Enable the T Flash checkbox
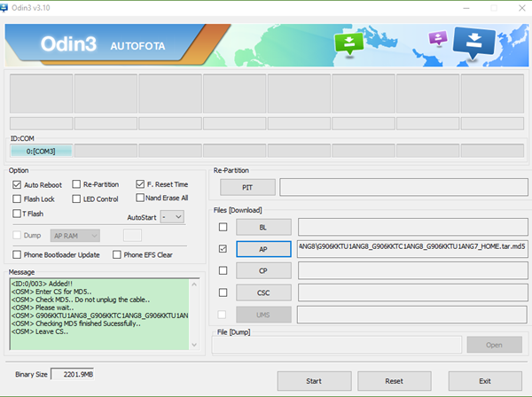This screenshot has width=532, height=397. pyautogui.click(x=17, y=214)
